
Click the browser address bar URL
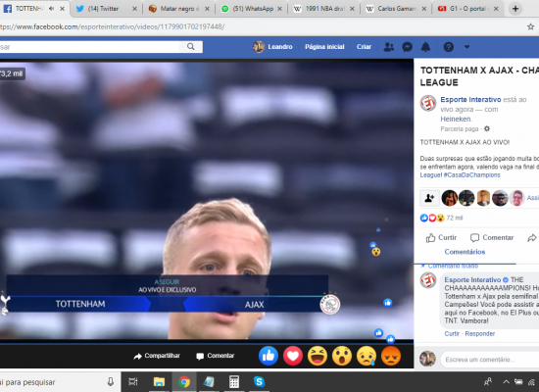(112, 26)
